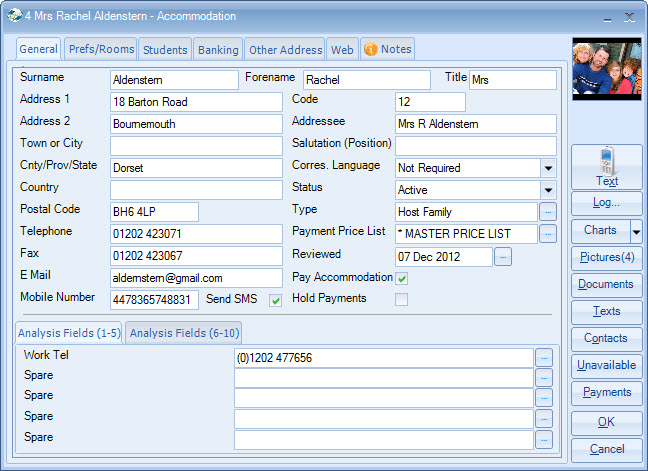Click the Fax number field
Viewport: 648px width, 471px height.
tap(196, 256)
